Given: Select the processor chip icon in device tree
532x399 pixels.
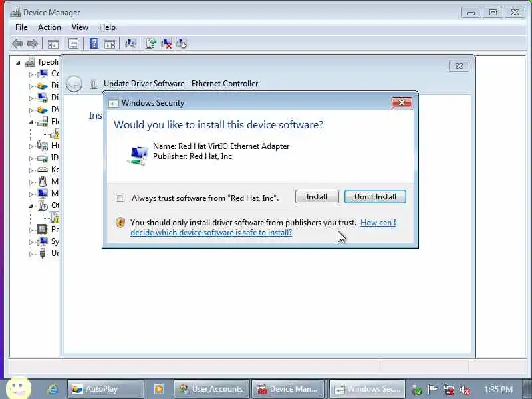Looking at the screenshot, I should pyautogui.click(x=42, y=229).
